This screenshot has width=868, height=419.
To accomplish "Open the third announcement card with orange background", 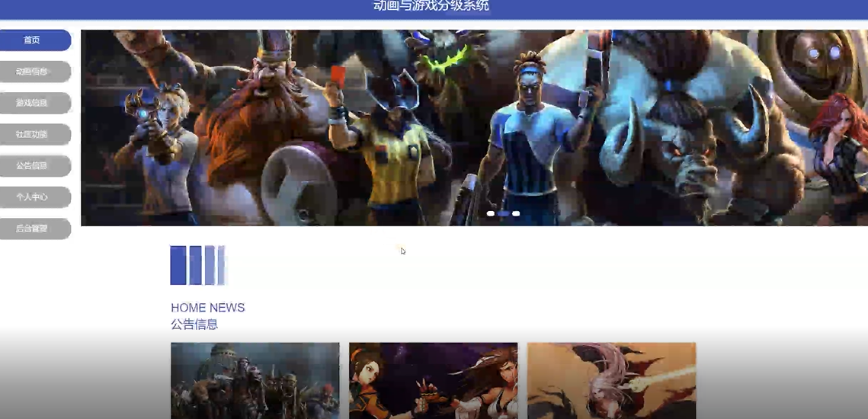I will point(612,381).
